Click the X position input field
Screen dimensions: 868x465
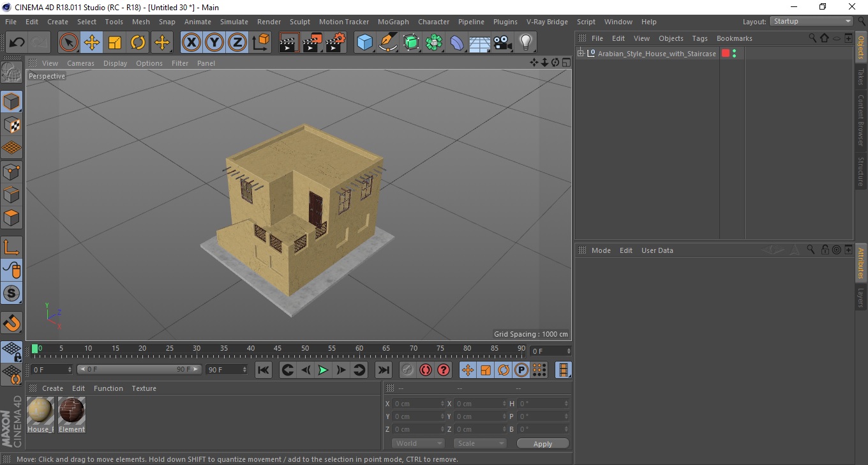418,404
